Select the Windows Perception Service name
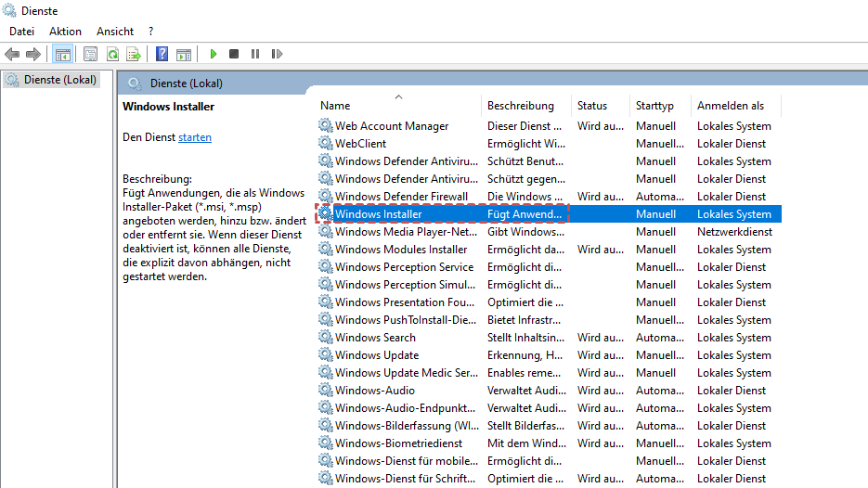This screenshot has width=868, height=488. pyautogui.click(x=404, y=267)
